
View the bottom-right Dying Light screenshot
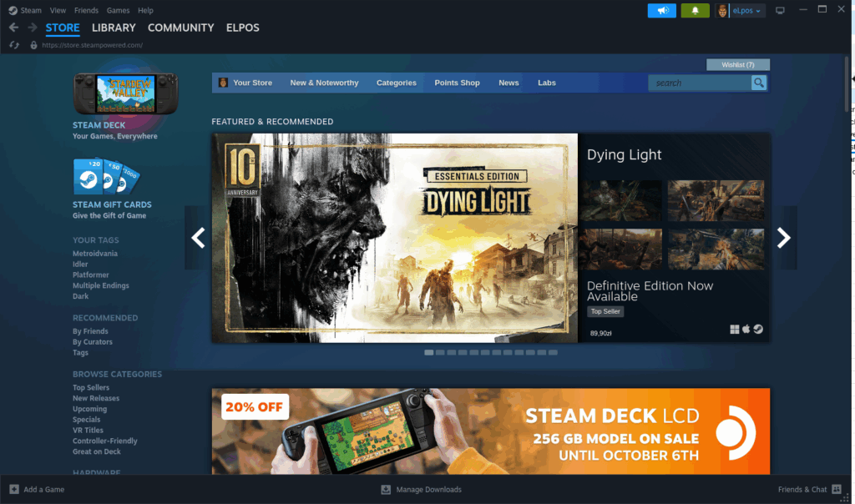(x=716, y=249)
